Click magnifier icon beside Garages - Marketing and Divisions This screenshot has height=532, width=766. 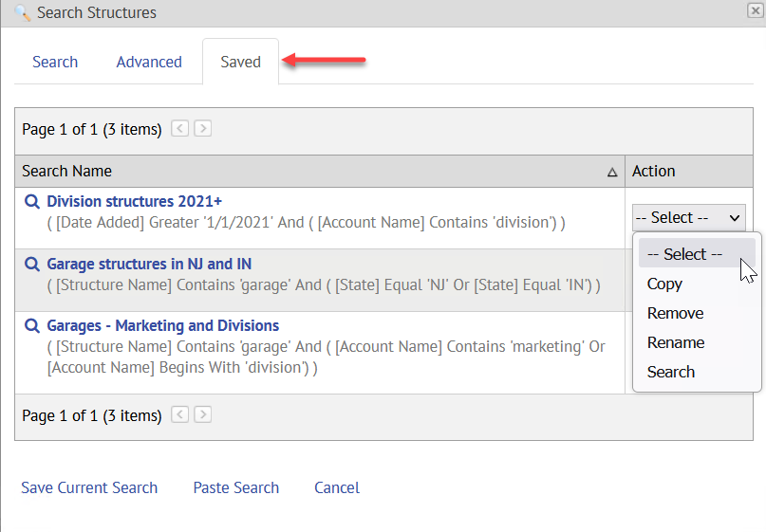(32, 325)
